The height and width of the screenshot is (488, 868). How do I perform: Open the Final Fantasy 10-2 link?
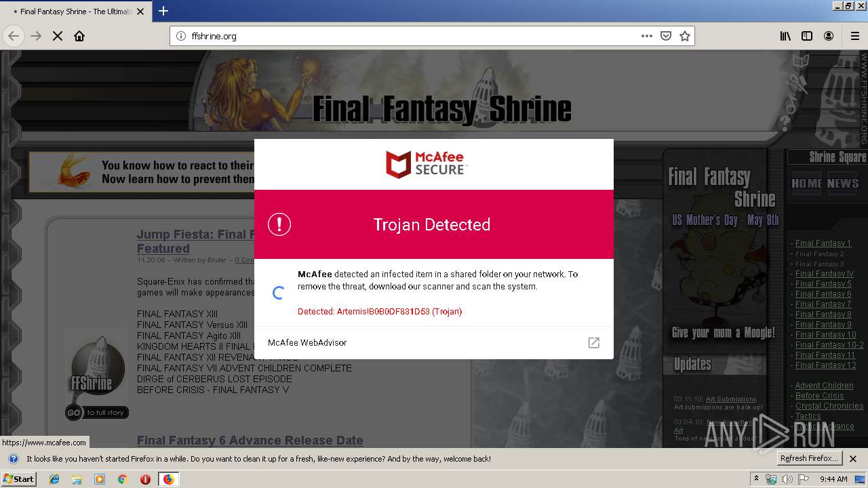829,345
